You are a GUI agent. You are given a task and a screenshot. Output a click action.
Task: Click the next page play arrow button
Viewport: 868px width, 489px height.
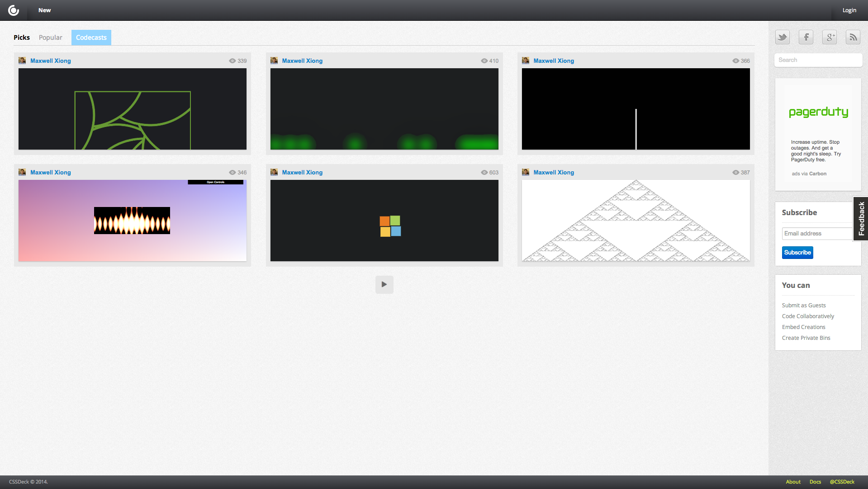(384, 285)
